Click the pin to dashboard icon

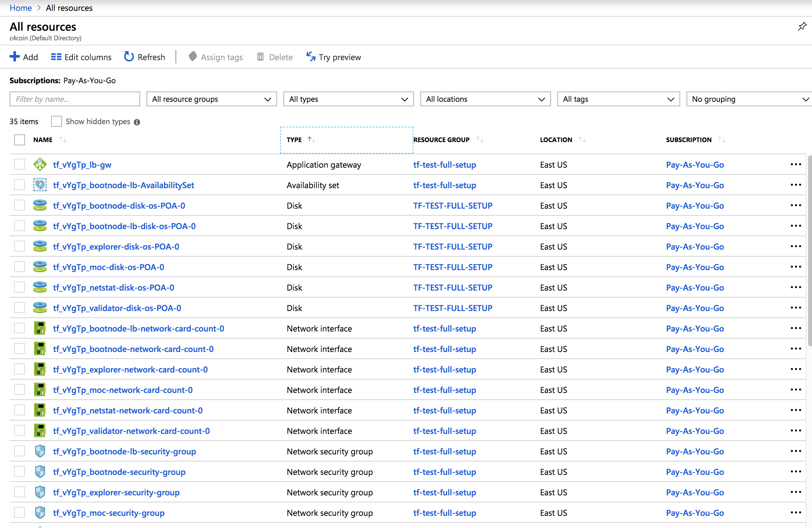pos(802,26)
